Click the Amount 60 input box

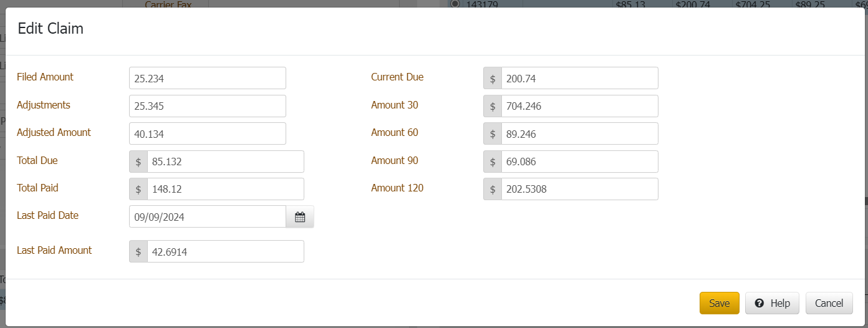click(579, 133)
